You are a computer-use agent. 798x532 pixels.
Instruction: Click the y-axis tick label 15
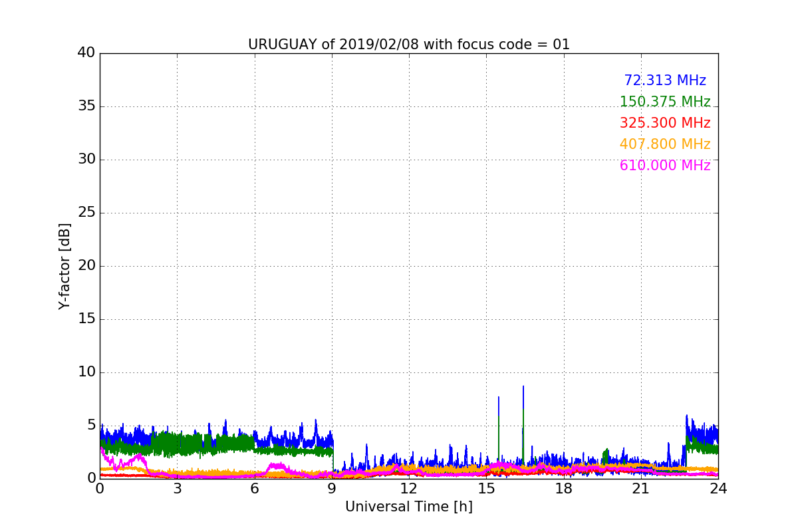click(86, 319)
